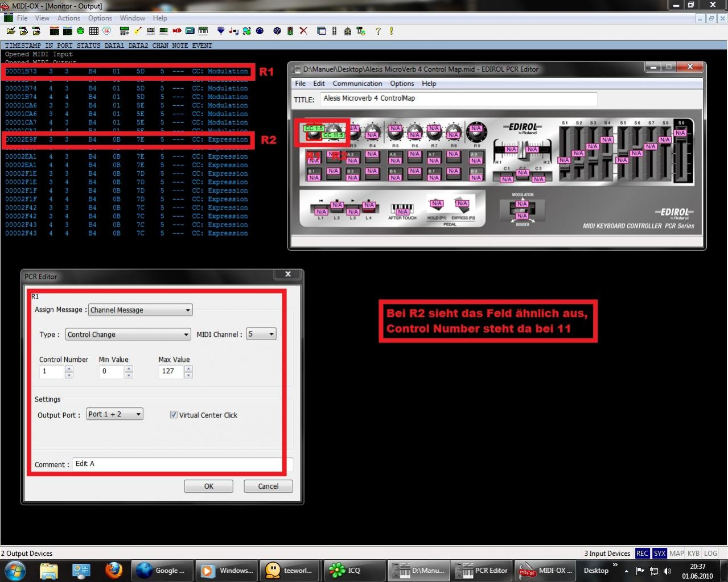
Task: Click the volume icon in system tray
Action: (667, 571)
